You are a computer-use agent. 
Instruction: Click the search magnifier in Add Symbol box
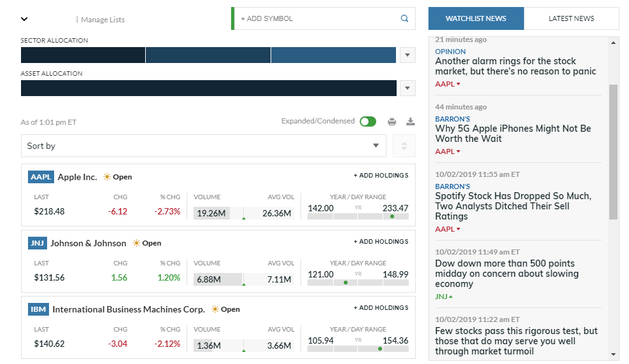(404, 19)
